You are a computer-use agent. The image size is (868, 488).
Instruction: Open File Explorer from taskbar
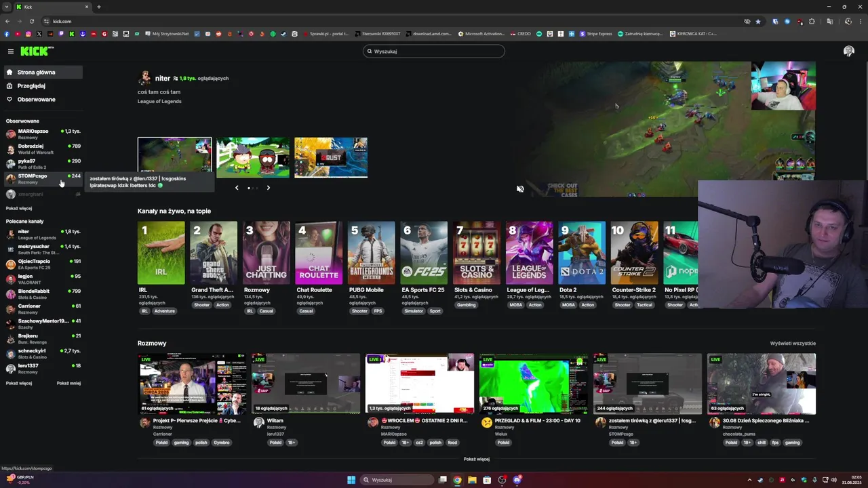pos(472,480)
